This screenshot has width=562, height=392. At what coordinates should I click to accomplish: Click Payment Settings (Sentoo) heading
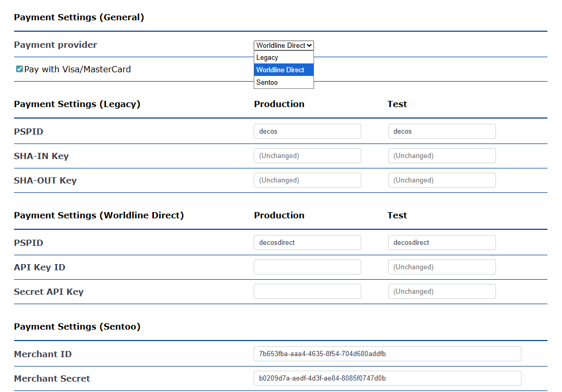point(77,326)
